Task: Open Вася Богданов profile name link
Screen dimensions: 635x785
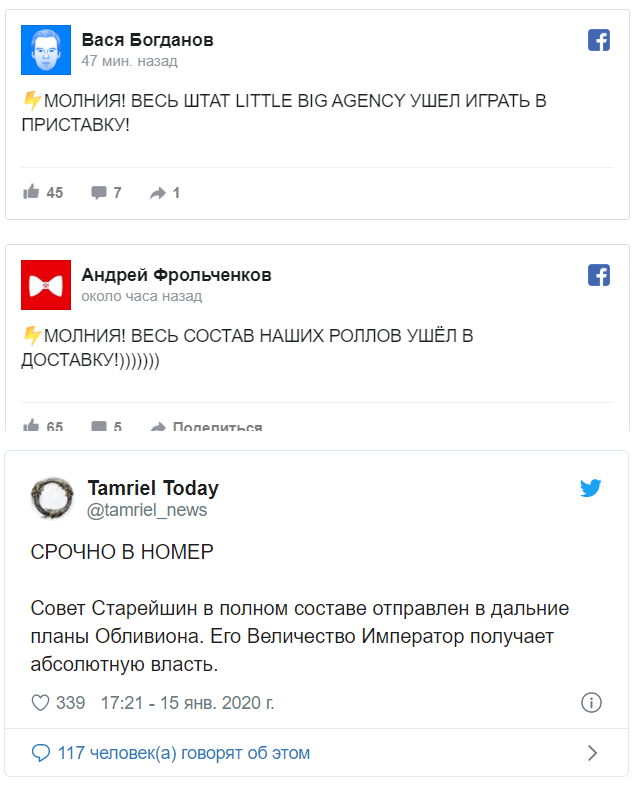Action: (x=147, y=40)
